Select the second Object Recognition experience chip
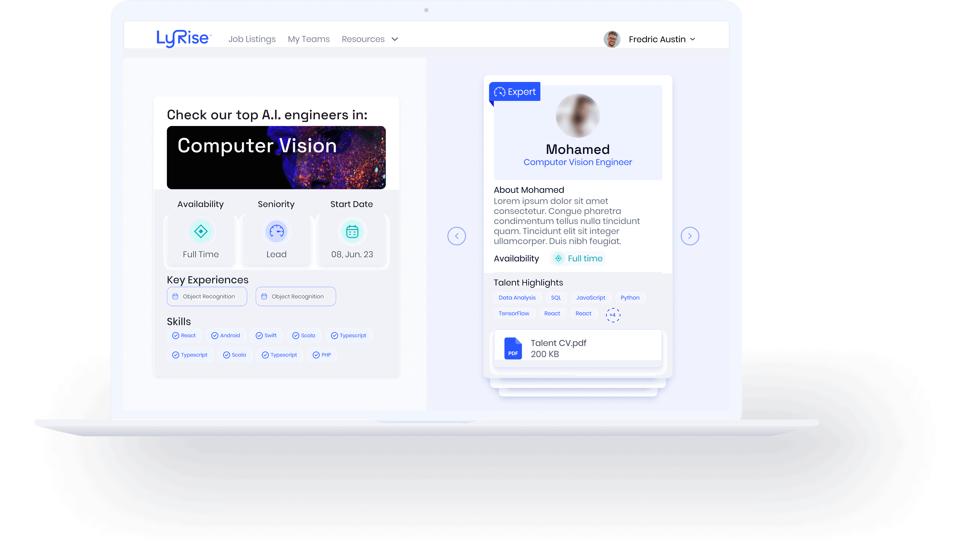The image size is (980, 550). coord(296,296)
